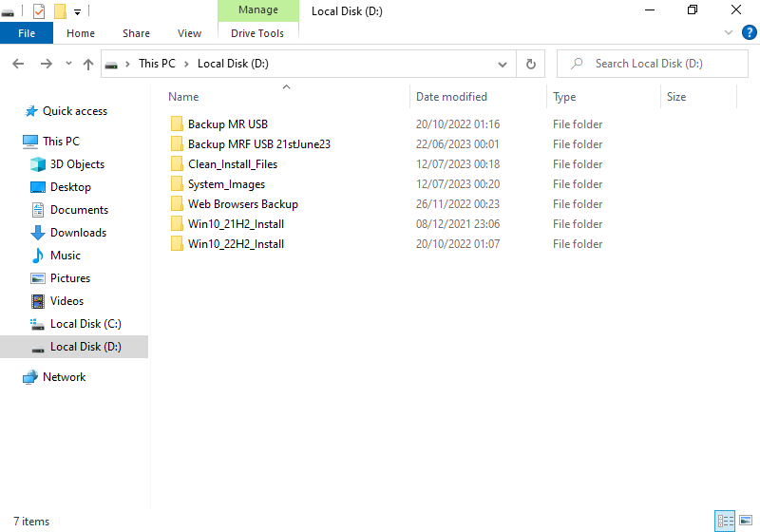The image size is (760, 532).
Task: Click the Properties quick access toolbar icon
Action: (x=39, y=11)
